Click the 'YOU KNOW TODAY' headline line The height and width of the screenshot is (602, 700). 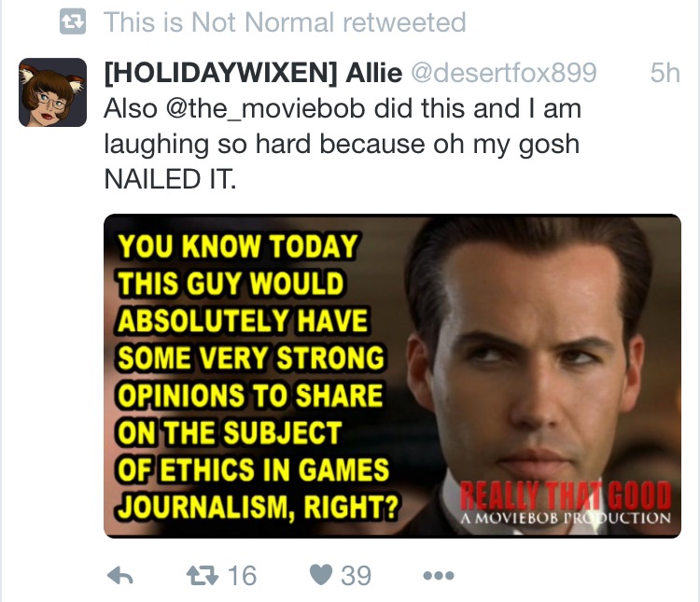[x=238, y=246]
